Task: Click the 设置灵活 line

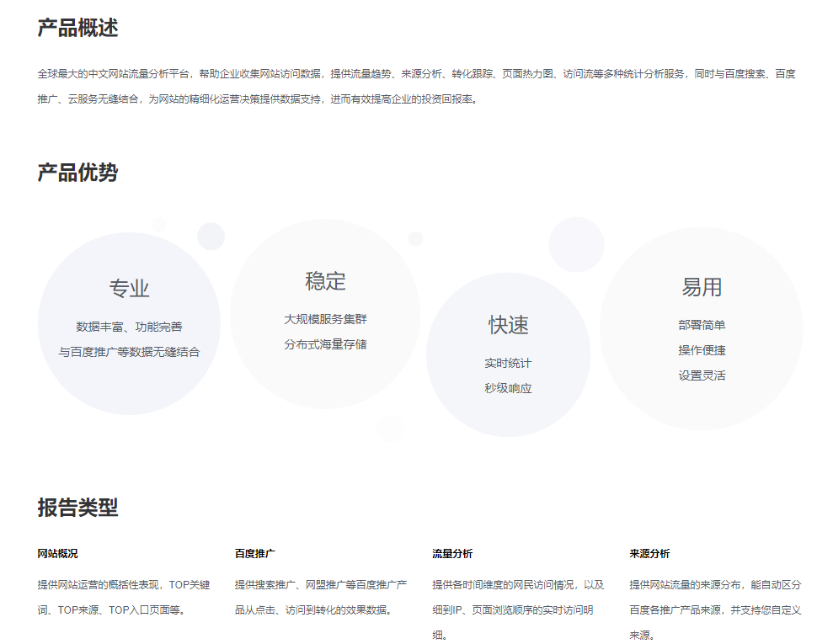Action: tap(702, 375)
